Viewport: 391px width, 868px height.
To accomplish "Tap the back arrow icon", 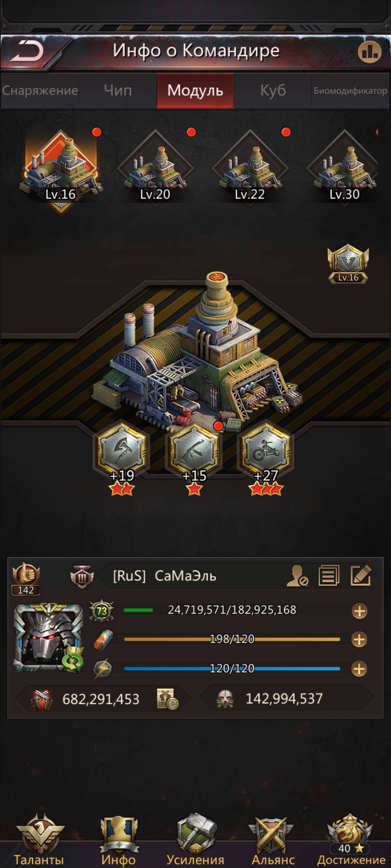I will pyautogui.click(x=28, y=51).
